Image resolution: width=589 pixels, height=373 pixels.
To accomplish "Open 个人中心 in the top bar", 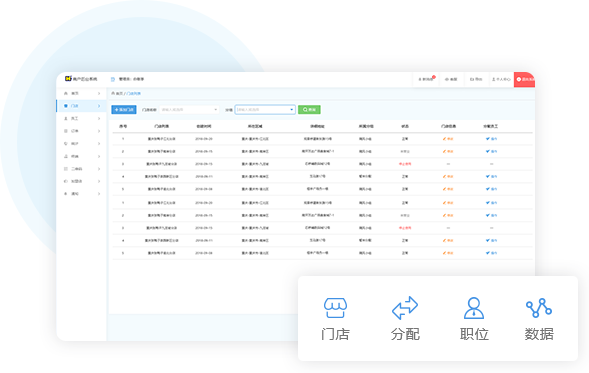I will [x=501, y=79].
